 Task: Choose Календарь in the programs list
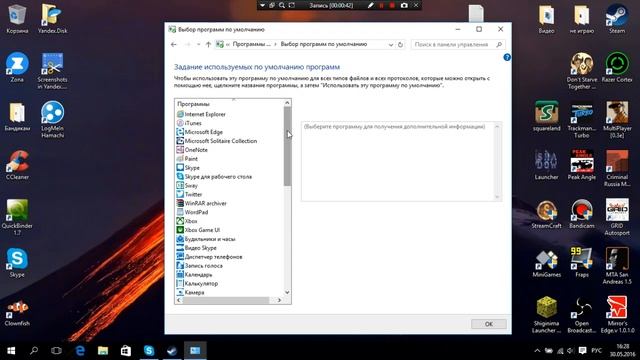click(x=194, y=275)
